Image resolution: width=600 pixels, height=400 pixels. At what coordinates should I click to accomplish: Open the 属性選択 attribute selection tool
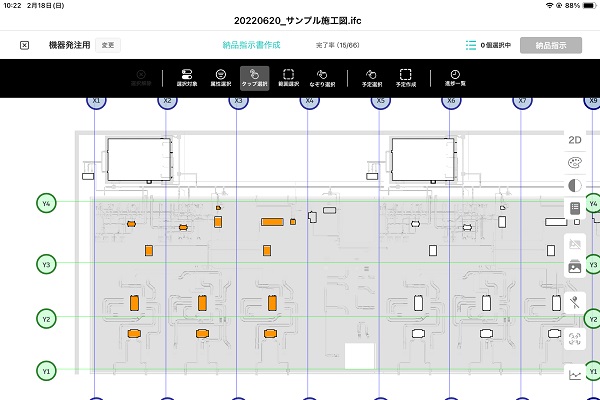[220, 77]
